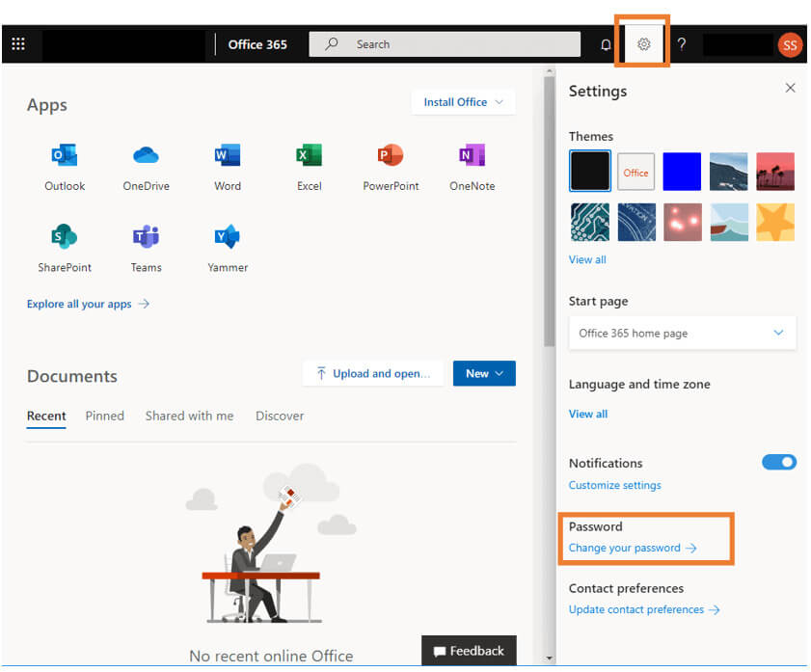The height and width of the screenshot is (672, 811).
Task: Click the settings gear icon
Action: (x=643, y=44)
